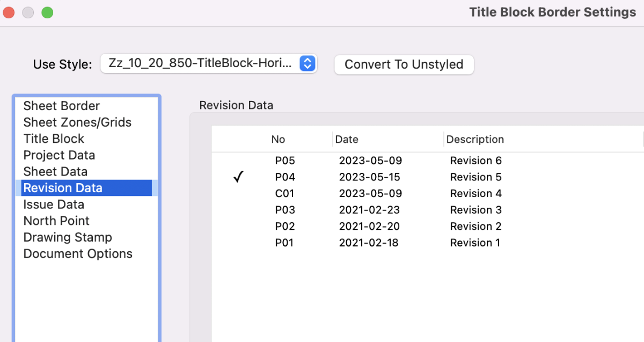Open the Issue Data settings page
Image resolution: width=644 pixels, height=342 pixels.
[x=54, y=204]
